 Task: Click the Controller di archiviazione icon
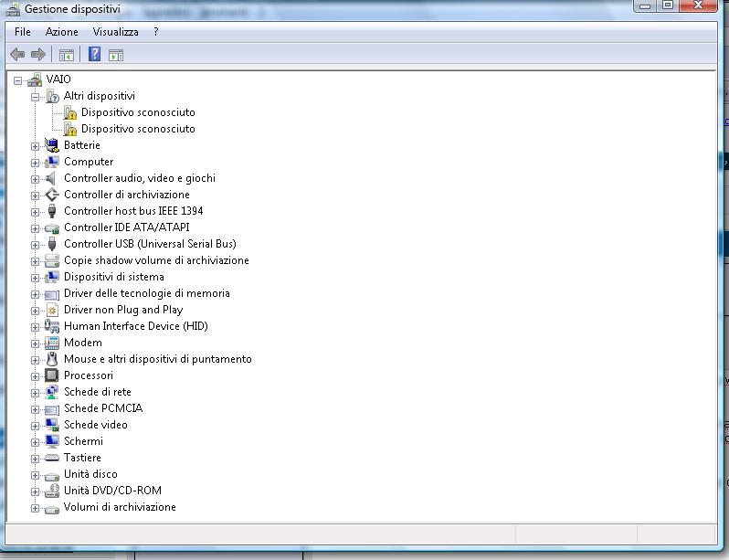[52, 195]
